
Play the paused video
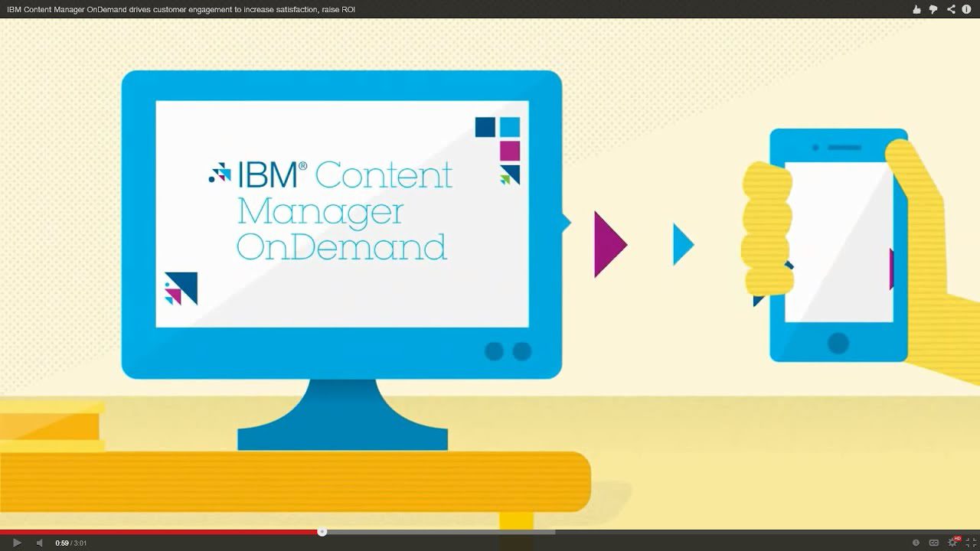pyautogui.click(x=17, y=543)
